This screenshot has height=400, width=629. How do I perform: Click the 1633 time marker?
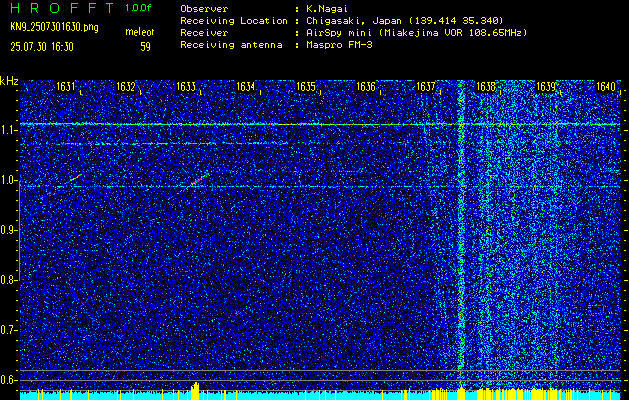click(x=186, y=86)
